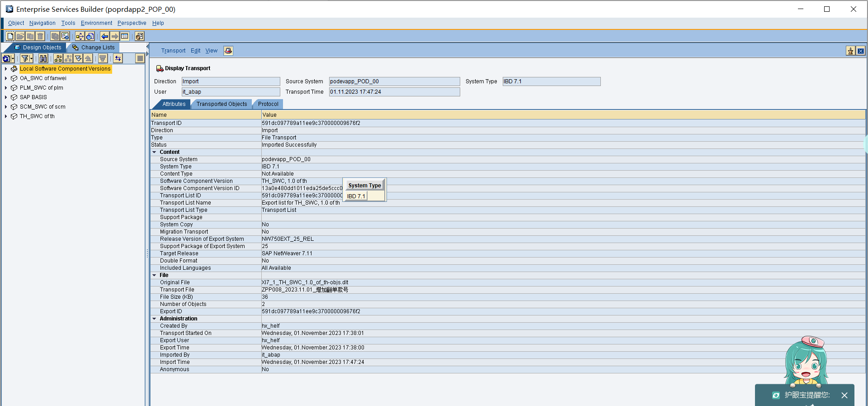Click the copy object toolbar icon

point(30,36)
